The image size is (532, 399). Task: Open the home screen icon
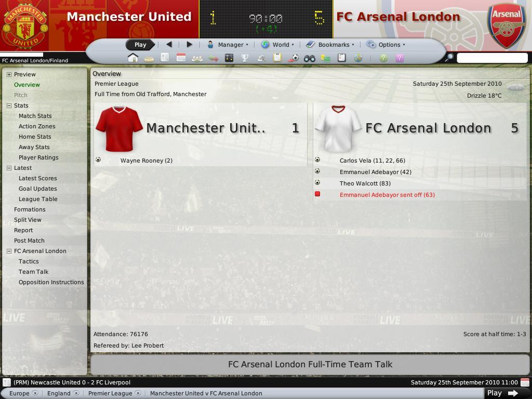coord(133,58)
